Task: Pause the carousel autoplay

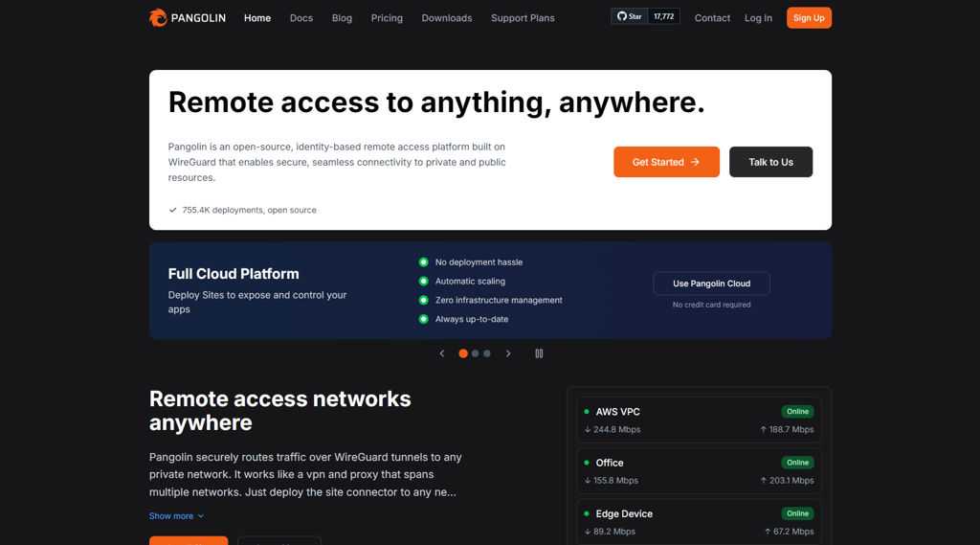Action: pos(539,353)
